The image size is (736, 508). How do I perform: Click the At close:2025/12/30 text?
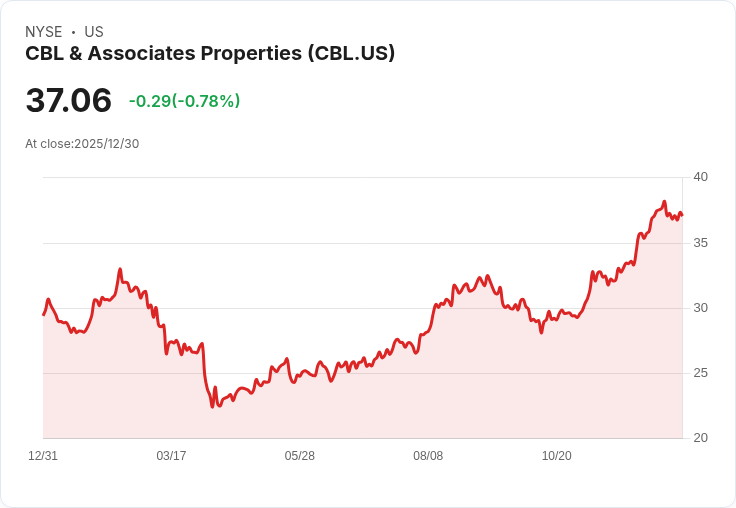[82, 144]
